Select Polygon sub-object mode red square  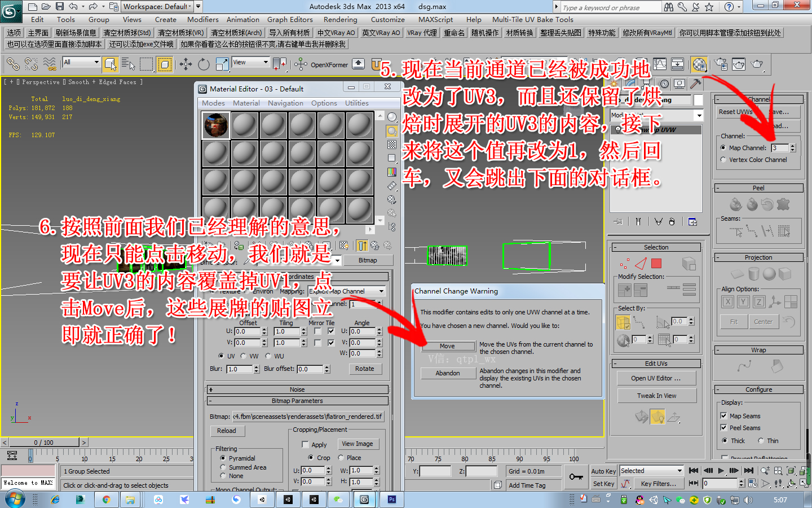656,264
